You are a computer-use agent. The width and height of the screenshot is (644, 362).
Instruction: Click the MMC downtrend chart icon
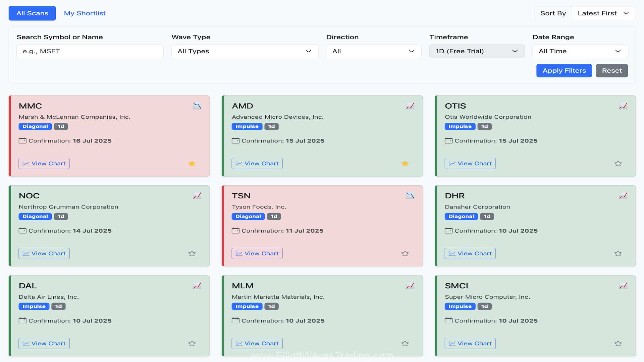pos(197,106)
